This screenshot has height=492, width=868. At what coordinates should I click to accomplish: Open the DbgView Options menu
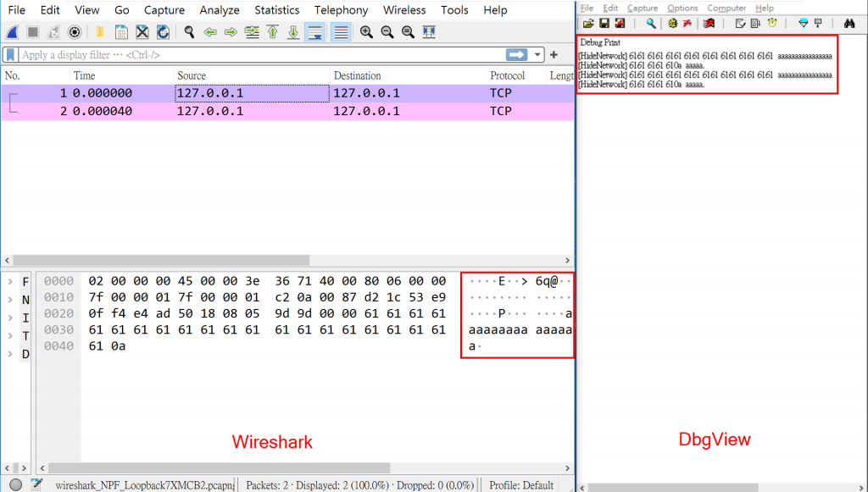(x=682, y=8)
